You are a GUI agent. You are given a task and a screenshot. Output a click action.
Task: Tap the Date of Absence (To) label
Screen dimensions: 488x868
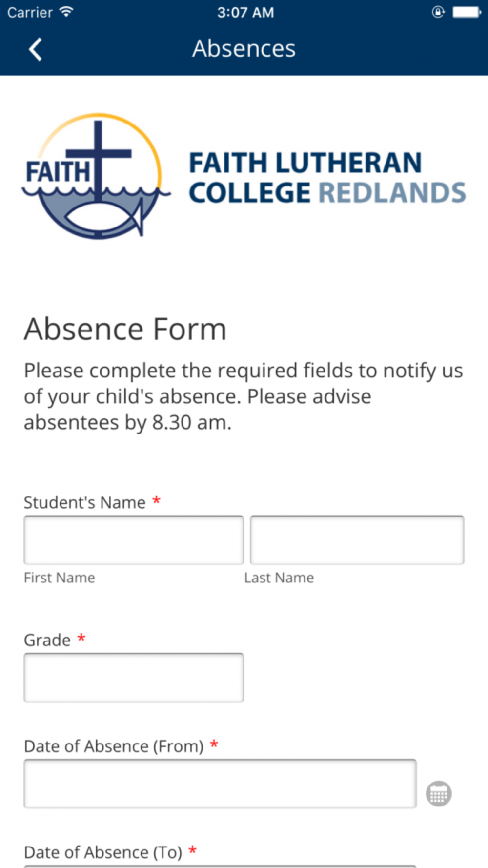coord(103,852)
